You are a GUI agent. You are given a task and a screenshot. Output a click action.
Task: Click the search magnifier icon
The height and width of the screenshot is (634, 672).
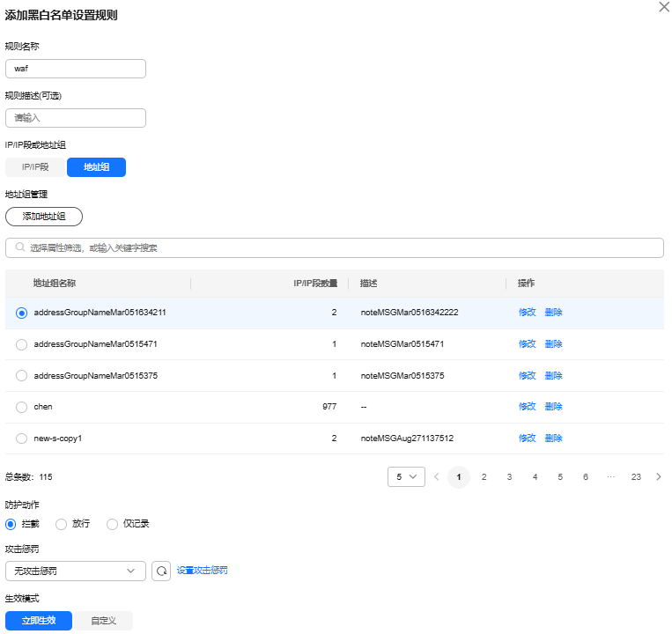pos(19,248)
